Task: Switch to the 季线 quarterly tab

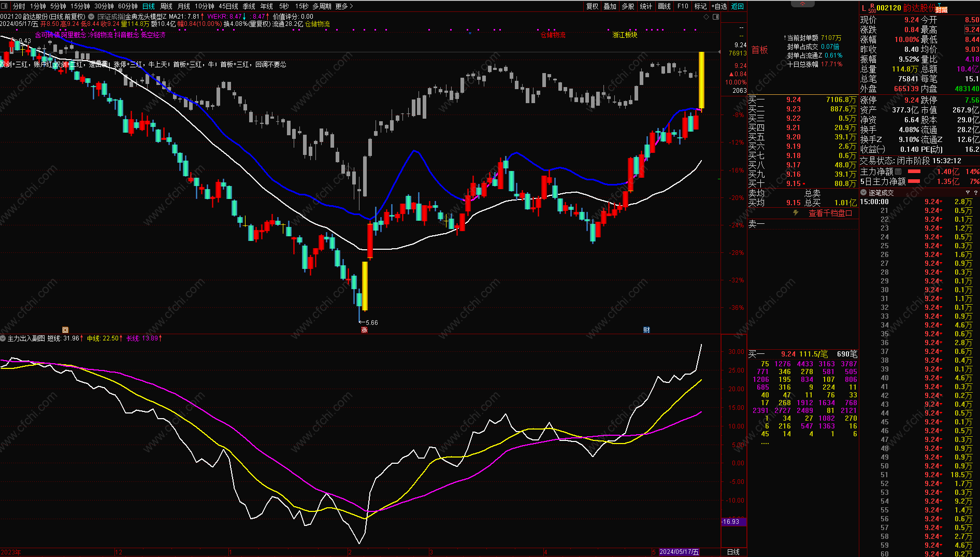Action: (249, 6)
